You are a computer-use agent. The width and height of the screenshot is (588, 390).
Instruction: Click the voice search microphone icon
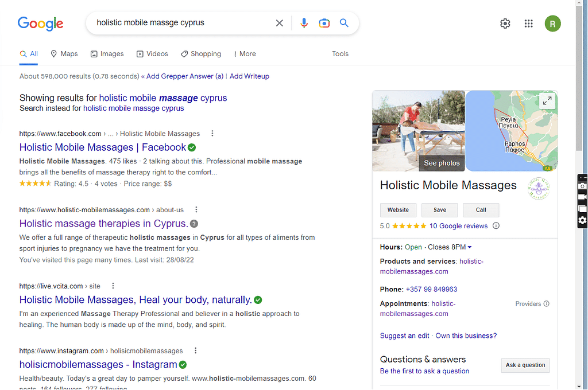pyautogui.click(x=304, y=24)
